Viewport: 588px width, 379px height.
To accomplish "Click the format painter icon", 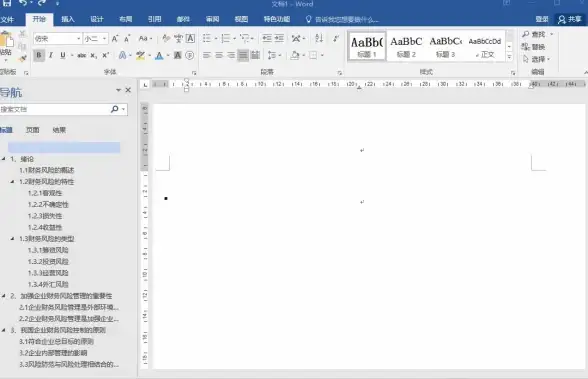I will coord(22,58).
